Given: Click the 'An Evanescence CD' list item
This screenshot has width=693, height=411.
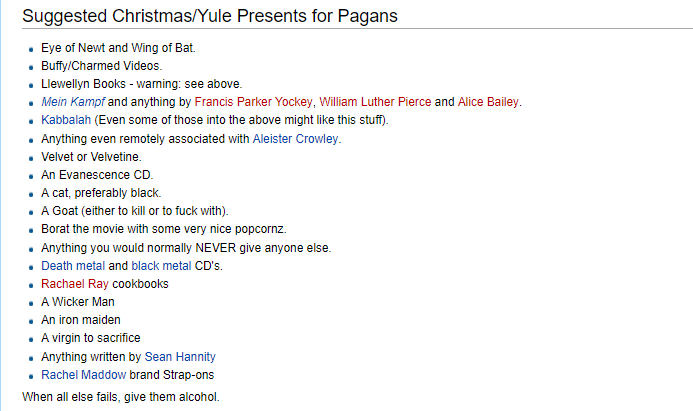Looking at the screenshot, I should (x=97, y=175).
